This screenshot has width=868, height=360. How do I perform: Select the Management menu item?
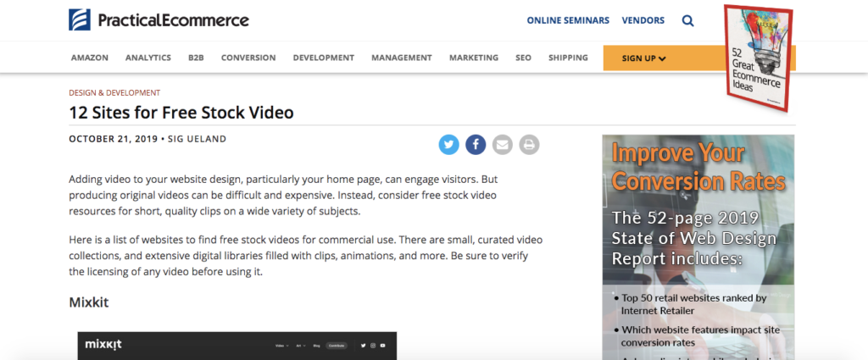pos(402,58)
